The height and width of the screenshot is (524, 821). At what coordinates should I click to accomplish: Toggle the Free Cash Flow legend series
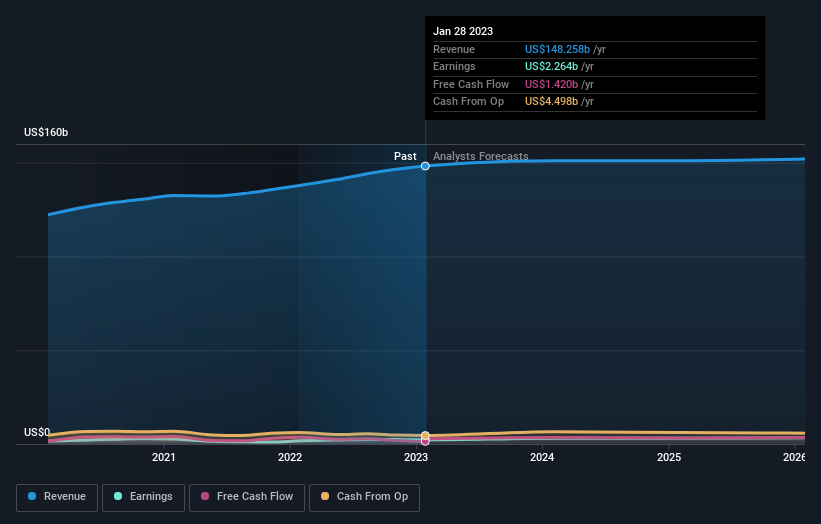tap(247, 497)
